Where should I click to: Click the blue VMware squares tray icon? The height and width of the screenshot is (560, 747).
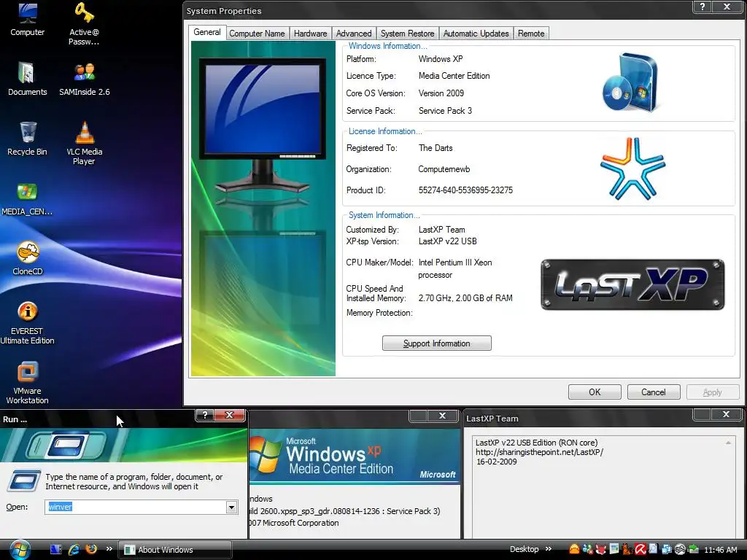(x=667, y=549)
